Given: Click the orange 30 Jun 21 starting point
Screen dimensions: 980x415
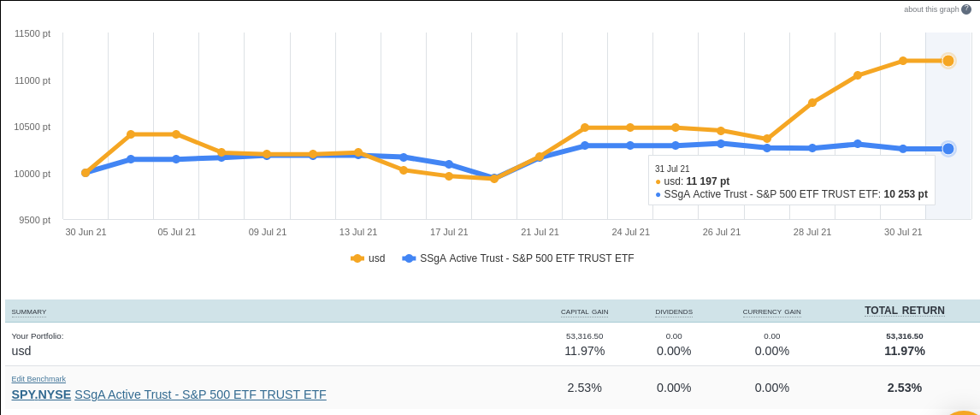Looking at the screenshot, I should pyautogui.click(x=86, y=173).
